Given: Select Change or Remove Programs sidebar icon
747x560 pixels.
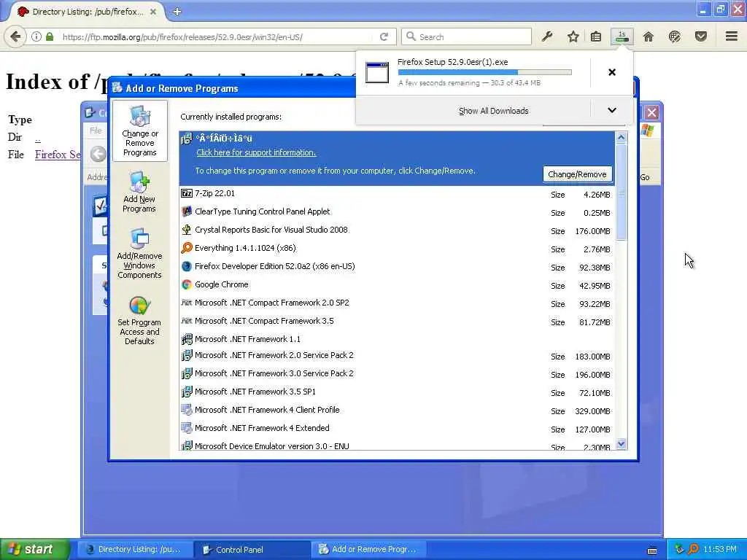Looking at the screenshot, I should (139, 131).
